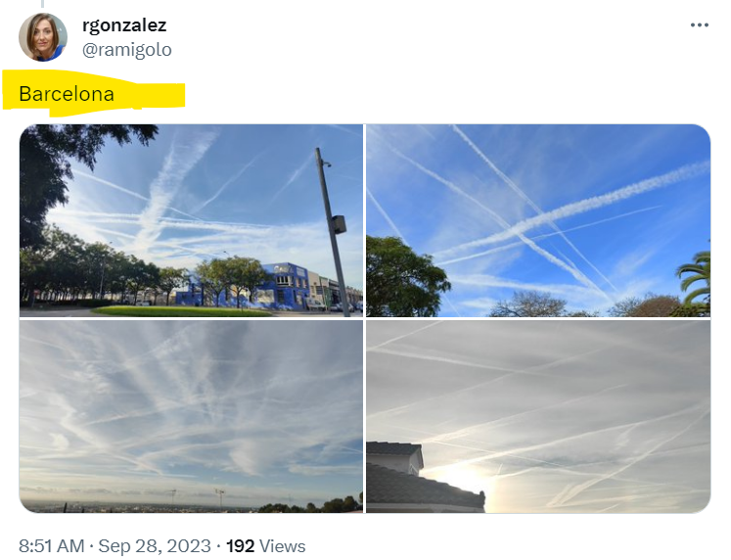This screenshot has width=731, height=560.
Task: Open the photo of crossing contrails in blue sky
Action: click(538, 220)
